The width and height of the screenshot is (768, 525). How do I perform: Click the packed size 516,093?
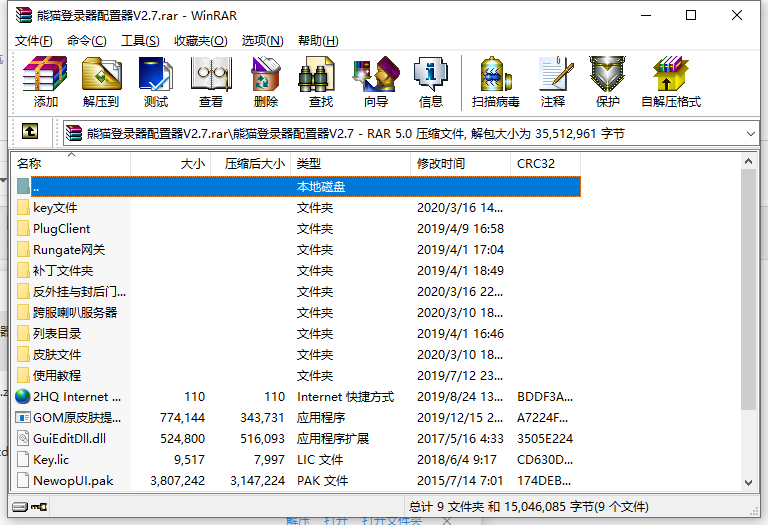click(262, 439)
